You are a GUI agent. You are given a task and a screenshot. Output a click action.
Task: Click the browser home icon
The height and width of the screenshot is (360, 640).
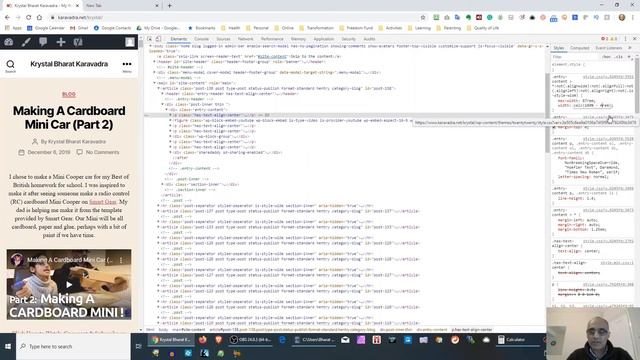coord(39,18)
